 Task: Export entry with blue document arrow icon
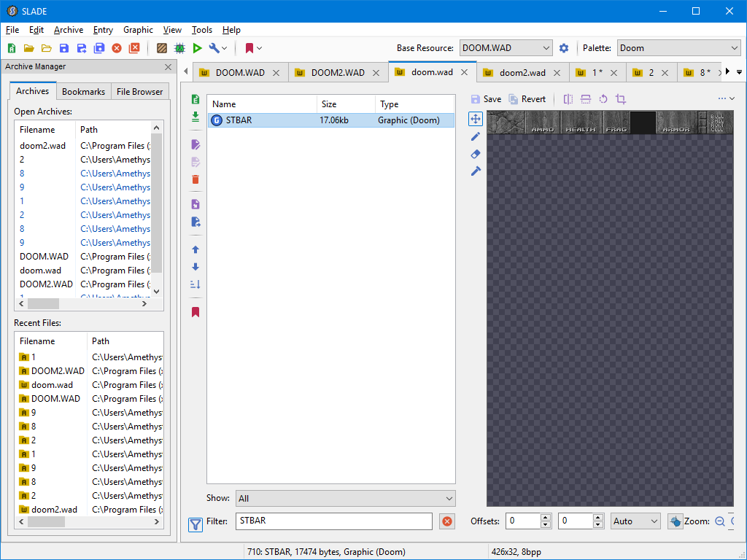pos(196,222)
